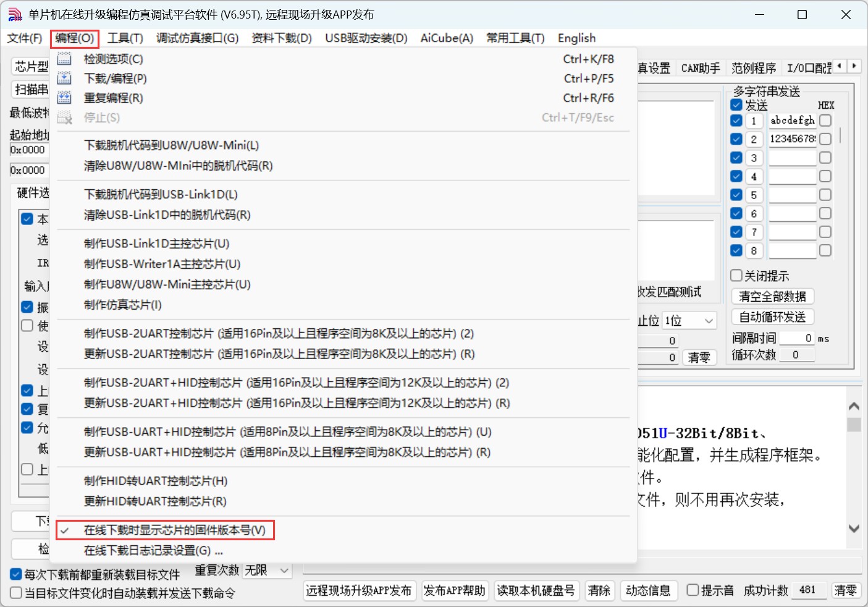This screenshot has width=868, height=607.
Task: Toggle the 提示音 checkbox
Action: pos(693,590)
